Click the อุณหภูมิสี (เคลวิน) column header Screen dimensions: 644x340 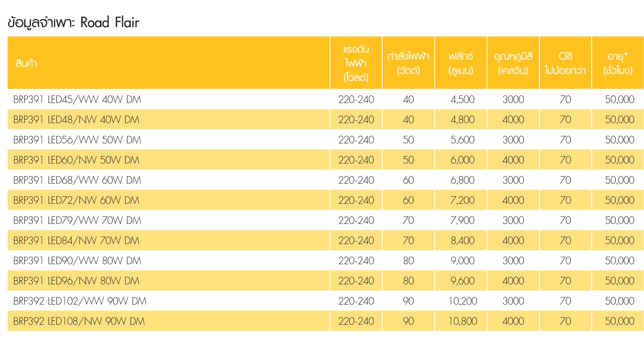(x=513, y=63)
